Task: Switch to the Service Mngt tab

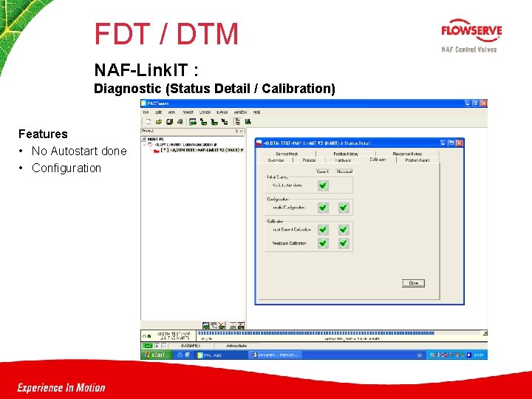Action: click(x=287, y=154)
